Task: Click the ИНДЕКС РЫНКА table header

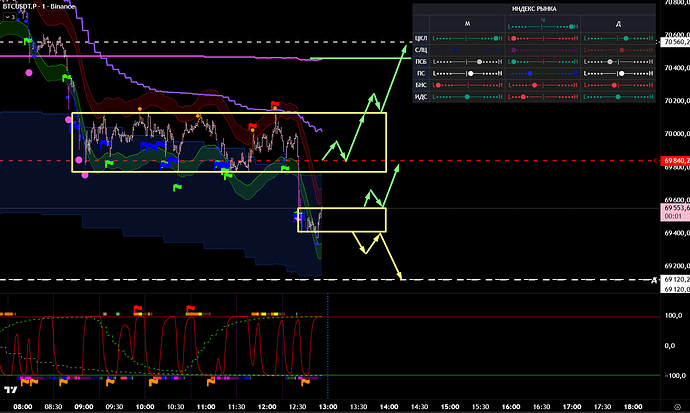Action: coord(534,9)
